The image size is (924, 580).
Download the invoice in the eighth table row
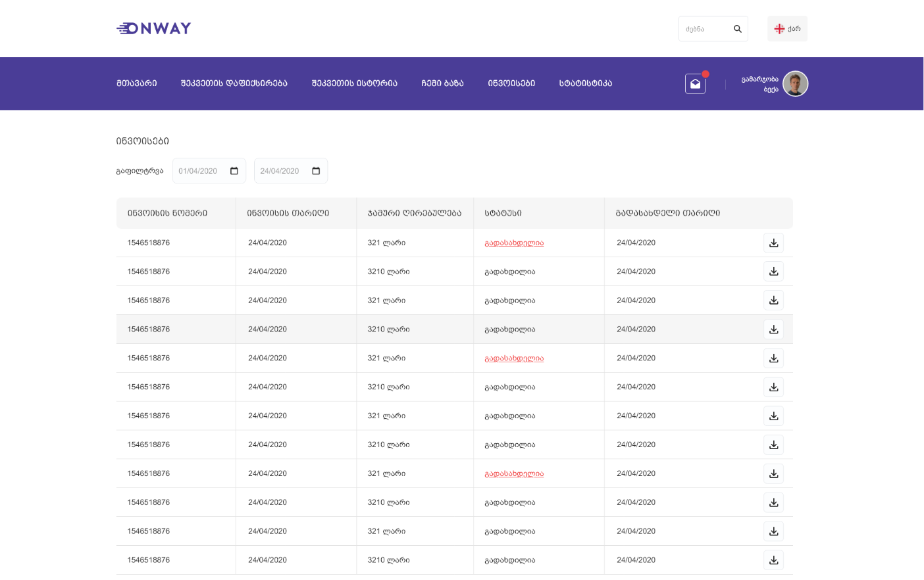pos(773,445)
